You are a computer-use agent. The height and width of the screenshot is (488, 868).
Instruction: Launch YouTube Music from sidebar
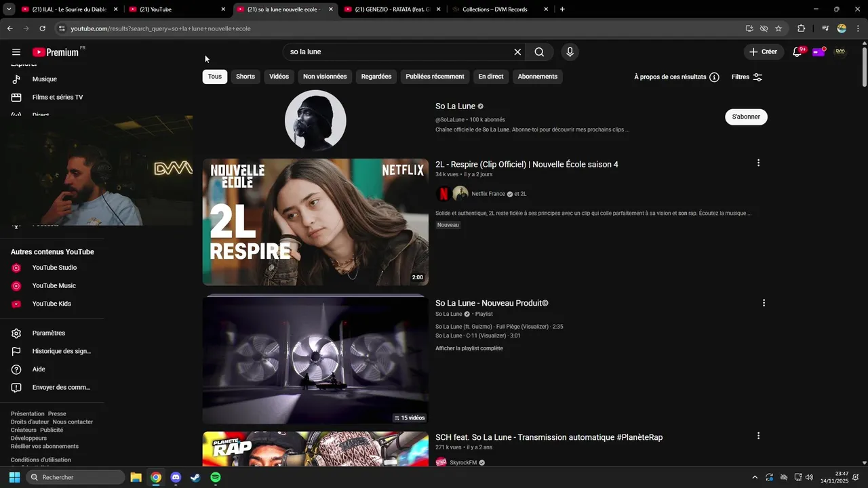coord(53,286)
